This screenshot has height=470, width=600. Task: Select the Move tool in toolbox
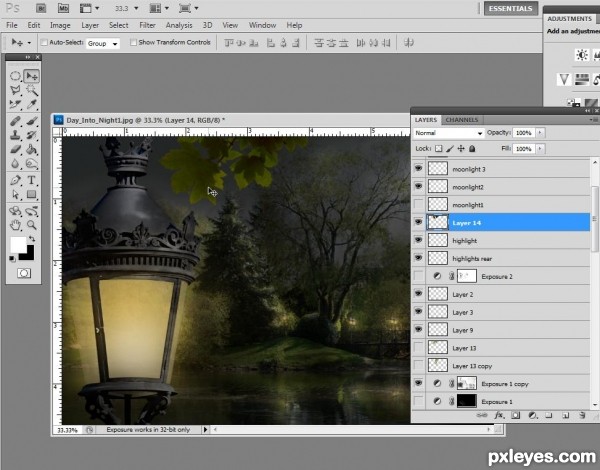pyautogui.click(x=31, y=76)
